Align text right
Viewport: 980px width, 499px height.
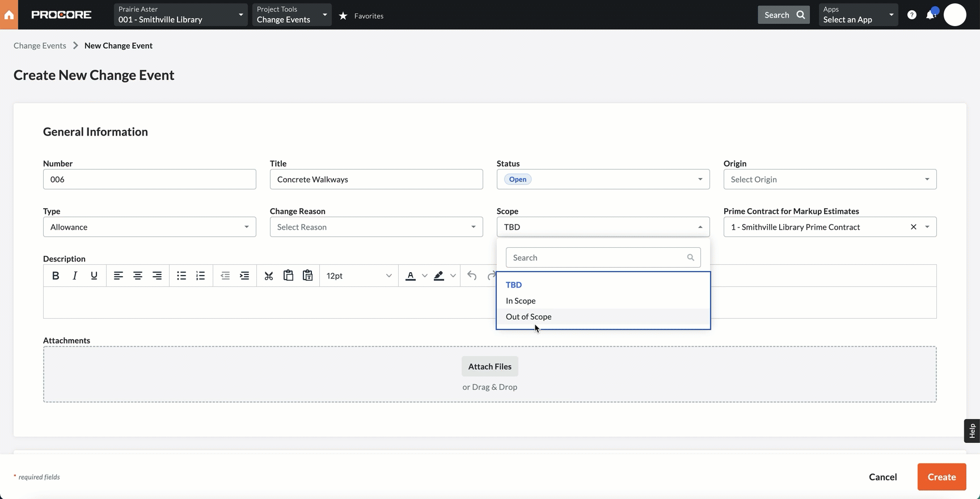(157, 276)
